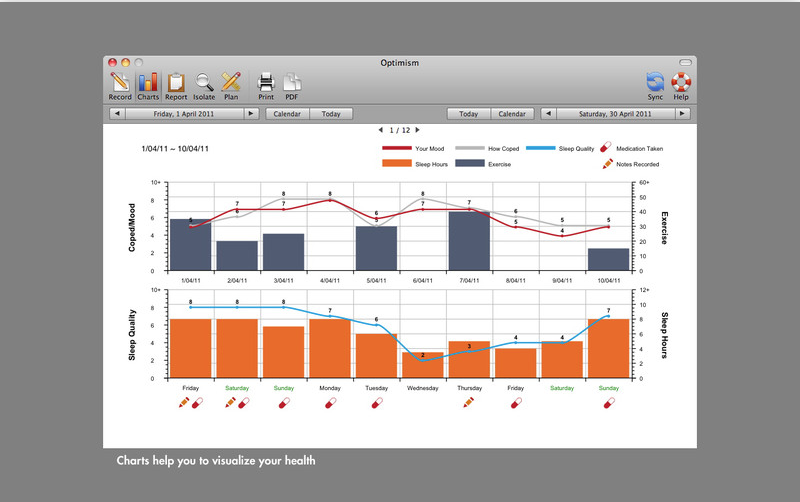Open the start date Calendar button

pyautogui.click(x=287, y=114)
